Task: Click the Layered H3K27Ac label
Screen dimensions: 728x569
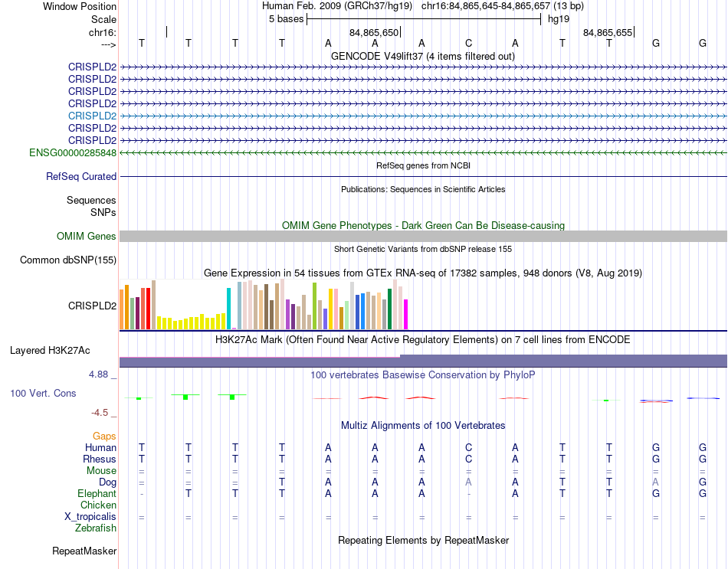Action: (50, 351)
